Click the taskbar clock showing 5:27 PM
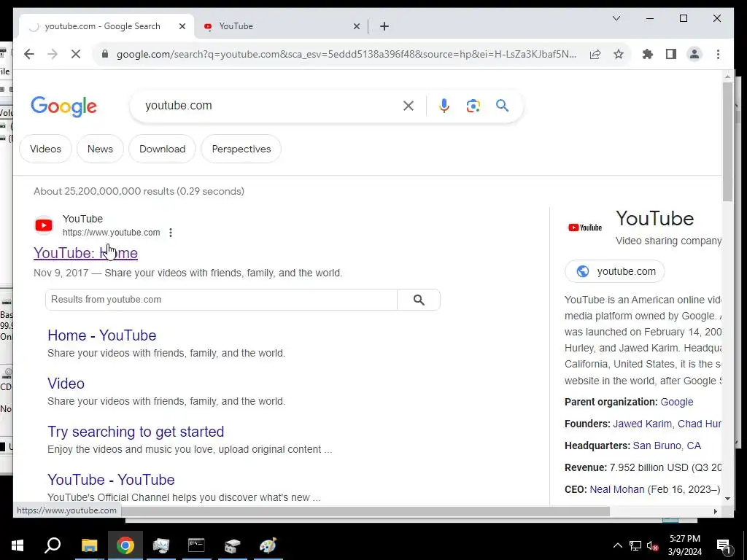The width and height of the screenshot is (747, 560). click(684, 545)
